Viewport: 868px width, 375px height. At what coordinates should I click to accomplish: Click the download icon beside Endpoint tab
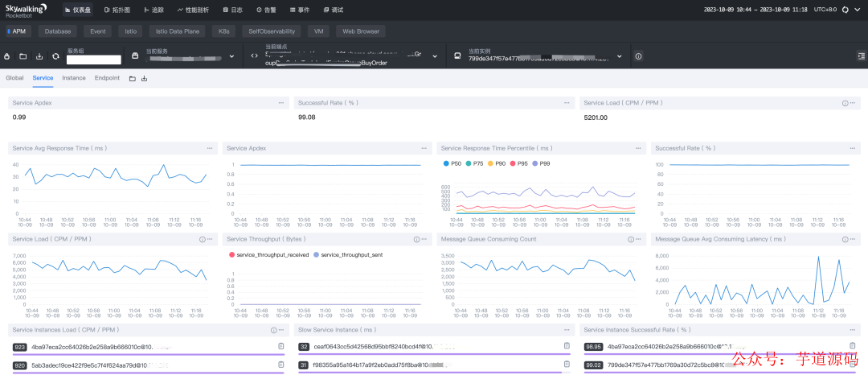(x=145, y=79)
